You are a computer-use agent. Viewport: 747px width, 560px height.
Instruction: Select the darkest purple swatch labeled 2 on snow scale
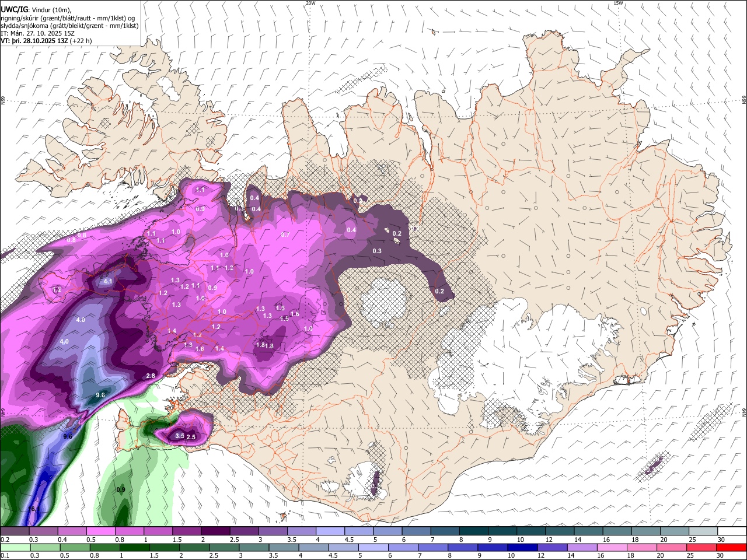(215, 531)
